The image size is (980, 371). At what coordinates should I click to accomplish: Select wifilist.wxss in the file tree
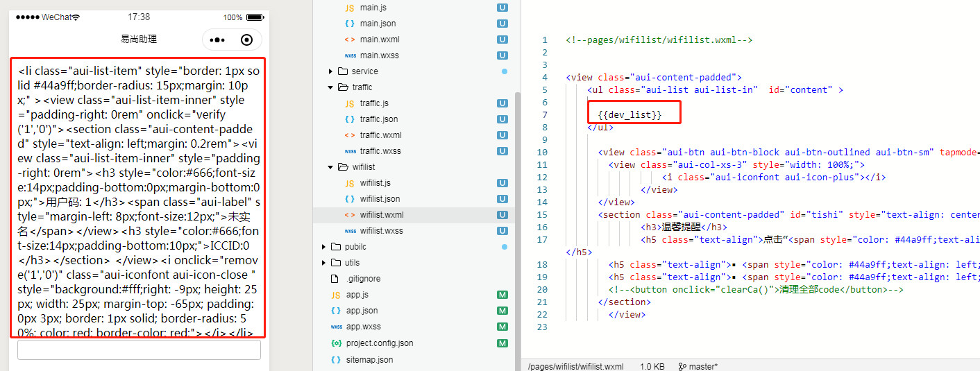click(x=380, y=231)
